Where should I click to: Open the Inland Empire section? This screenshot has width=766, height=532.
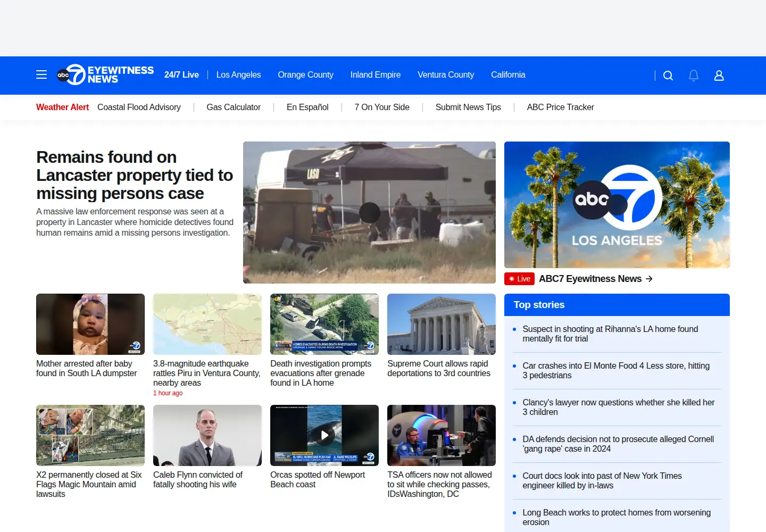tap(376, 75)
